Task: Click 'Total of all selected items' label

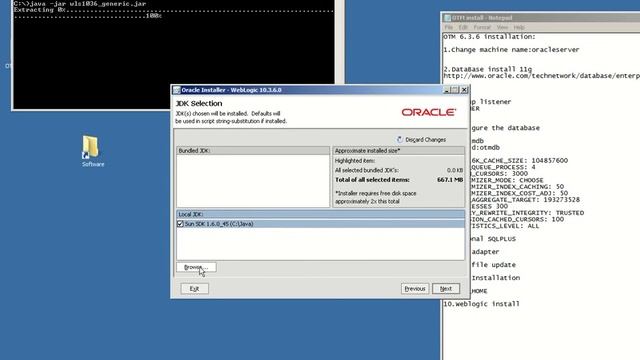Action: (x=372, y=180)
